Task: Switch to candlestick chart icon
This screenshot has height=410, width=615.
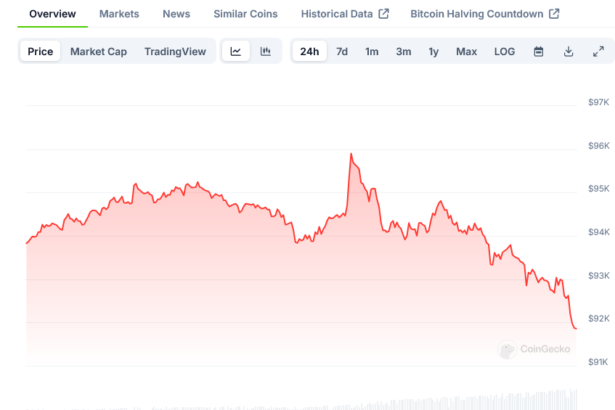Action: (265, 51)
